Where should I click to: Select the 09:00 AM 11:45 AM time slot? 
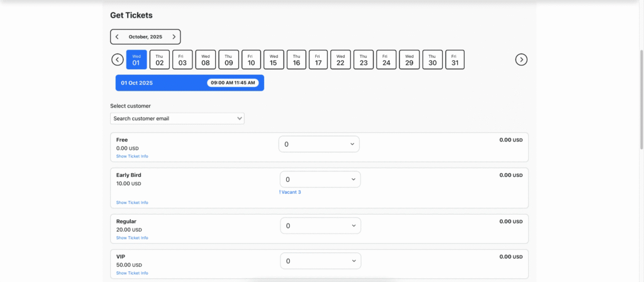pos(233,83)
